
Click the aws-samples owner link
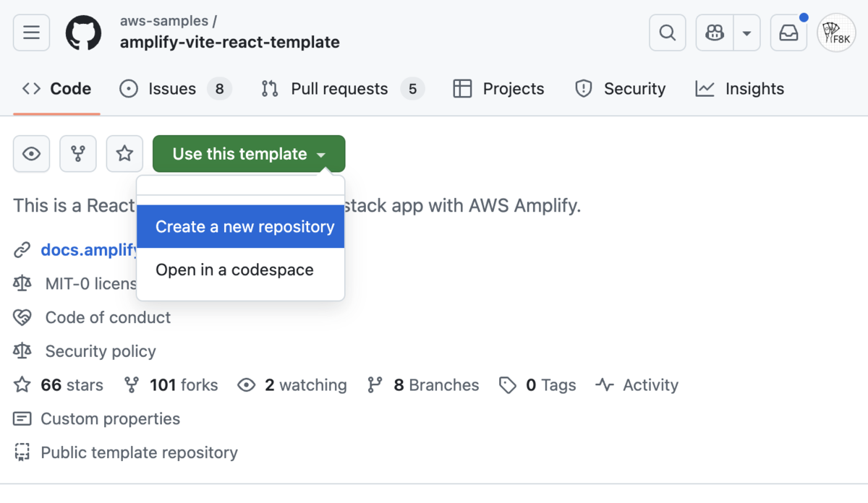(164, 21)
